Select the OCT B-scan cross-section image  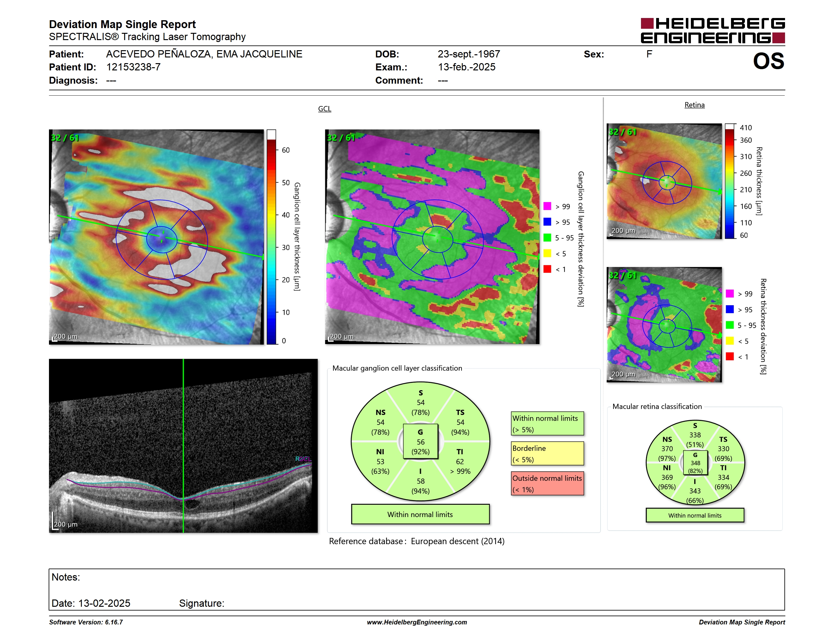pos(183,446)
